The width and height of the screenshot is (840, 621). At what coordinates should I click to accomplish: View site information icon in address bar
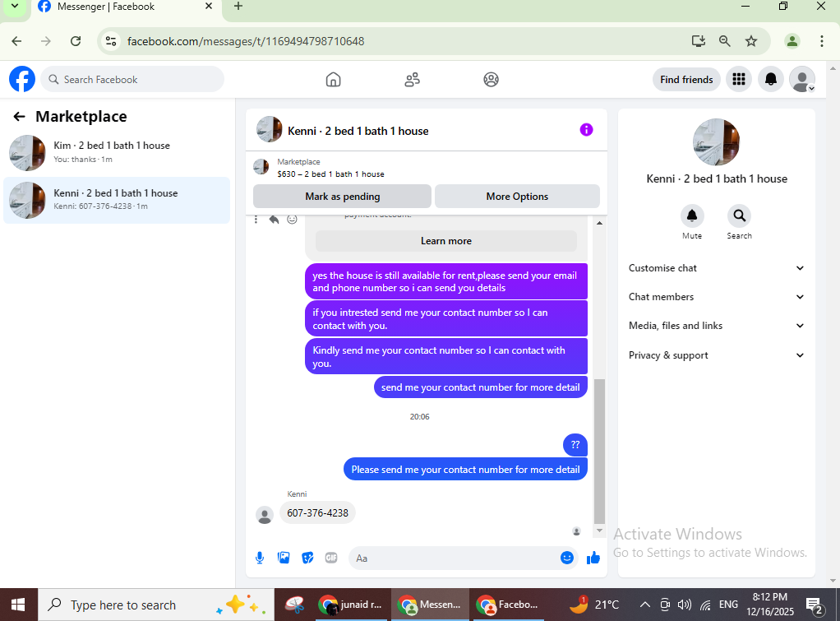111,41
